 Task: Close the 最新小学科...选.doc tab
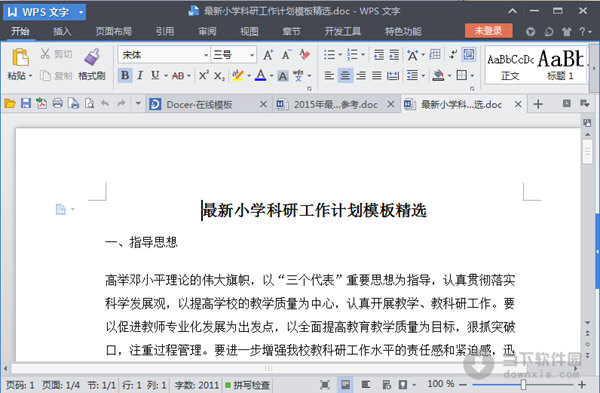pyautogui.click(x=518, y=104)
